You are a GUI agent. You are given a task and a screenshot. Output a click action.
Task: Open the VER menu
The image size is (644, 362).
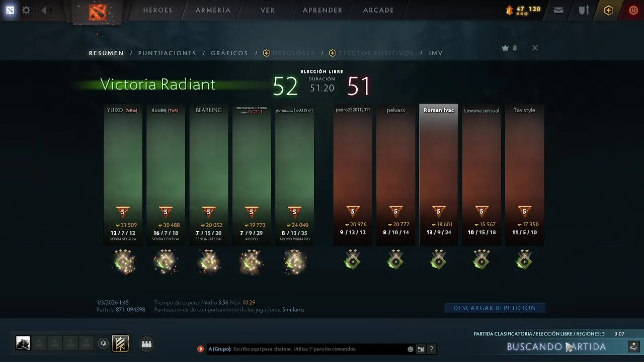tap(268, 10)
